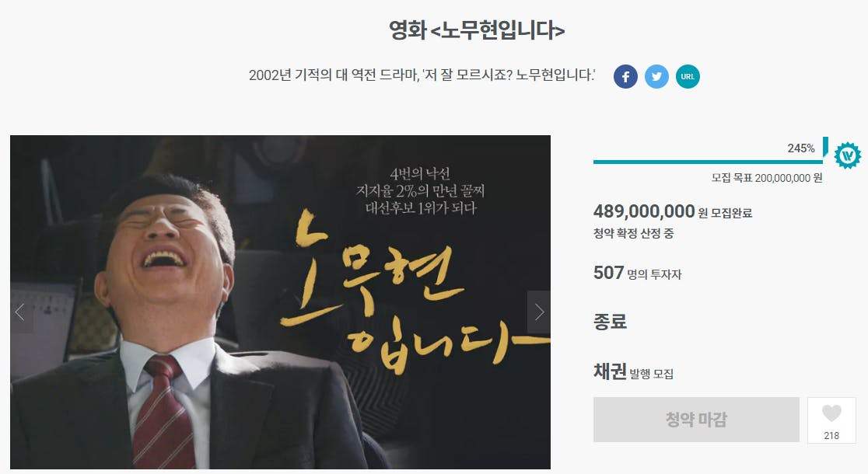Screen dimensions: 868x474
Task: Select the title 영화 <노무현입니다>
Action: (x=477, y=30)
